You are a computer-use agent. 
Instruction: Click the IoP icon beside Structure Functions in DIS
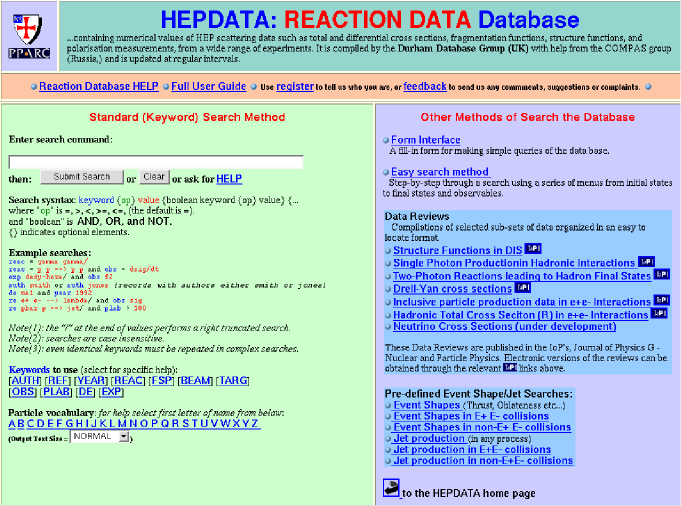pos(533,249)
